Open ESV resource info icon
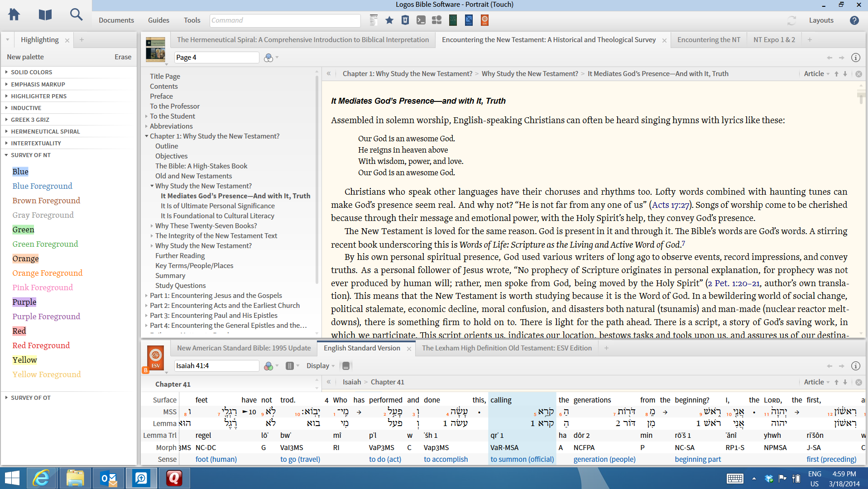The height and width of the screenshot is (489, 868). tap(856, 366)
